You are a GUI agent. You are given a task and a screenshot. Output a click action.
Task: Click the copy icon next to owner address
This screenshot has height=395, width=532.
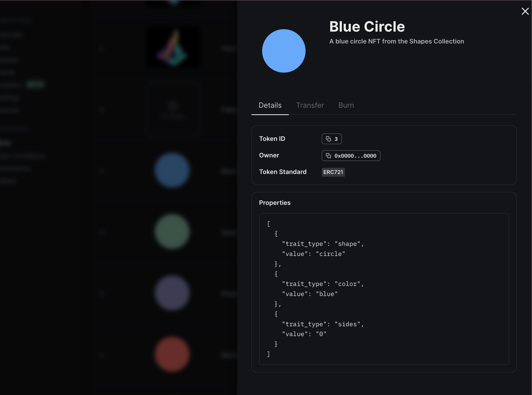click(x=328, y=156)
